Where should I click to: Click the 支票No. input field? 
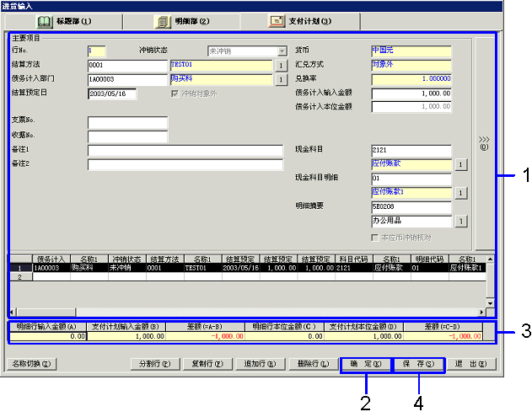tap(127, 123)
